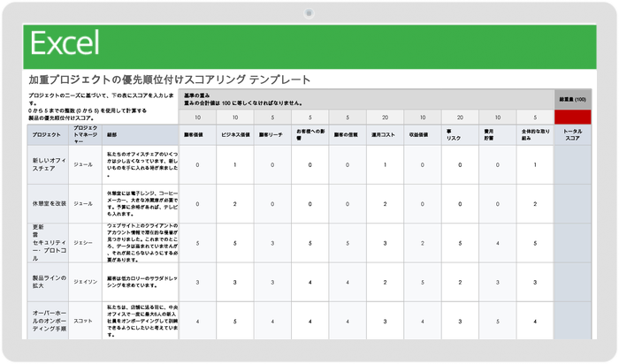Select the 運用コスト column header
Image resolution: width=619 pixels, height=364 pixels.
[385, 136]
